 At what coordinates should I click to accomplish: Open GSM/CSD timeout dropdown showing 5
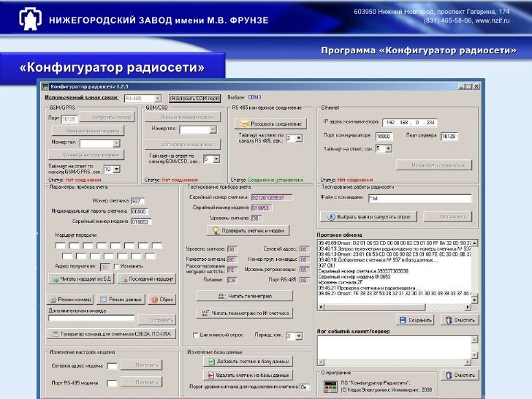(216, 159)
